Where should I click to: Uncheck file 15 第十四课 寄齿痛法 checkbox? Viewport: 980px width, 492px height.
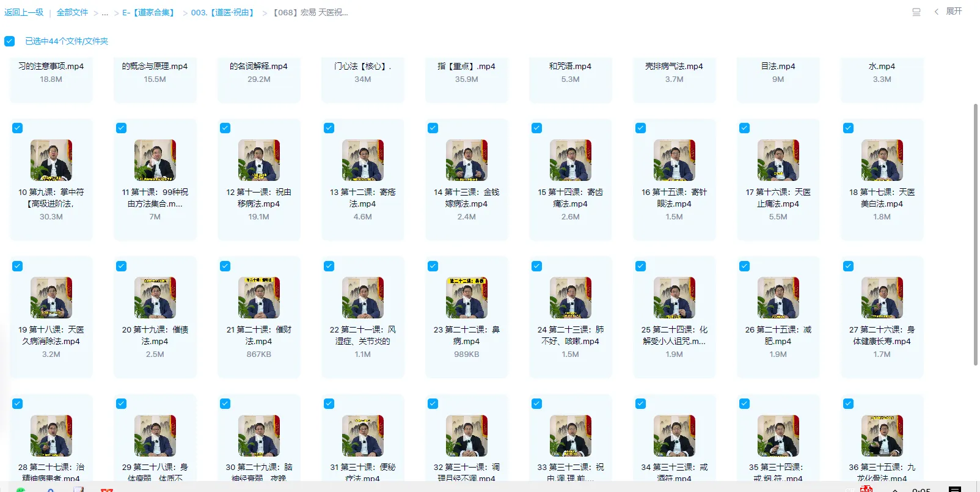point(536,128)
